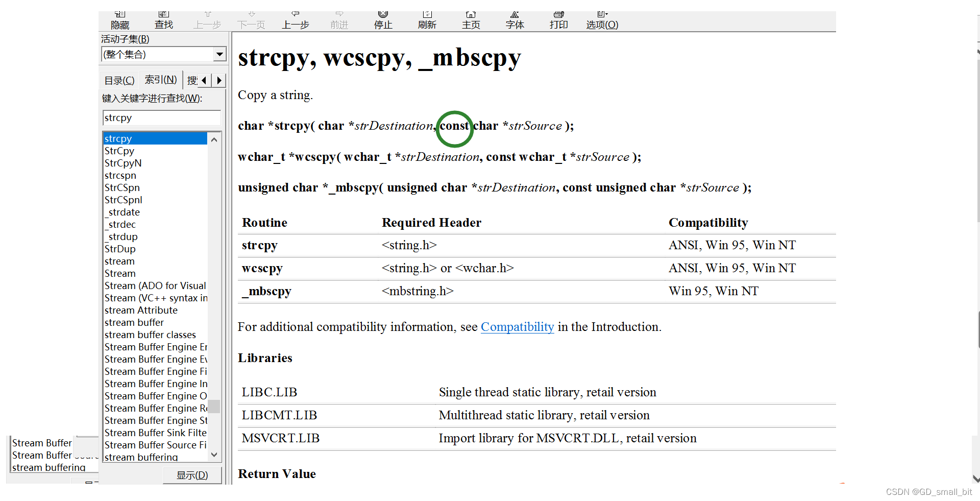Click the index list scrollbar thumb
The image size is (980, 501).
coord(214,406)
